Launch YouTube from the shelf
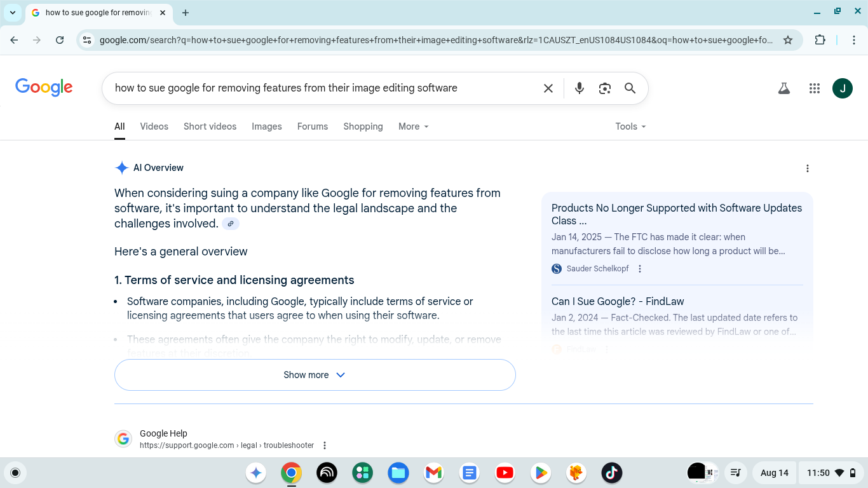The image size is (868, 488). pos(505,473)
